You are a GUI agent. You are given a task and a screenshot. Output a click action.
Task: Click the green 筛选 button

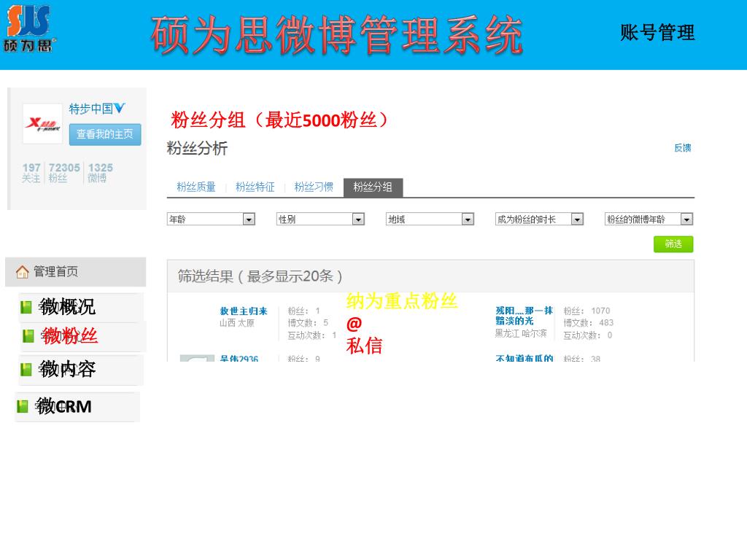tap(673, 244)
